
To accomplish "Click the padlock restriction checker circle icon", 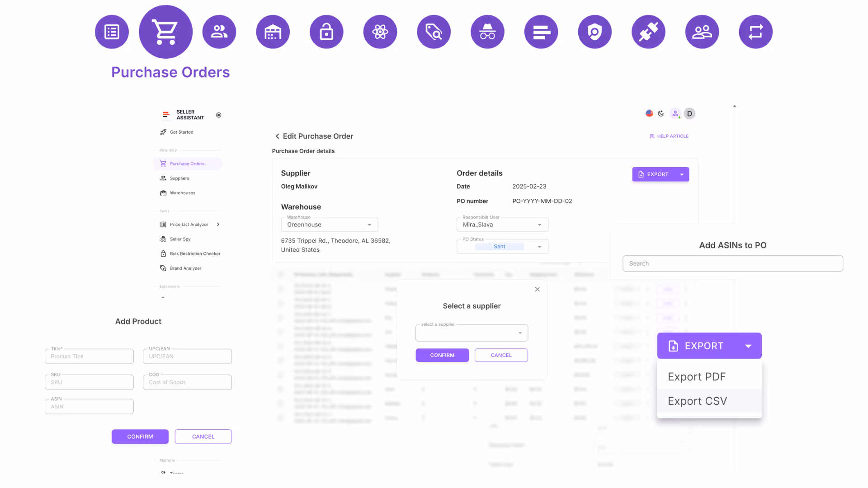I will [326, 32].
